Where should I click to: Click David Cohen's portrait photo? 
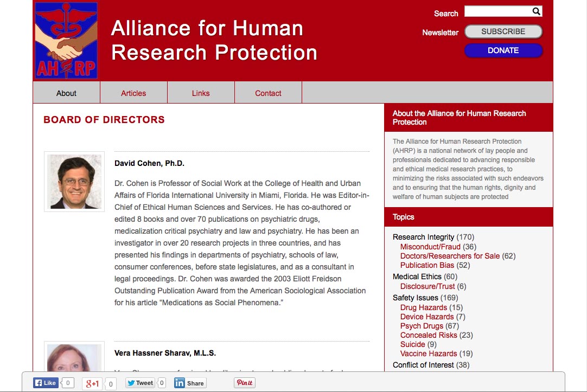(74, 182)
